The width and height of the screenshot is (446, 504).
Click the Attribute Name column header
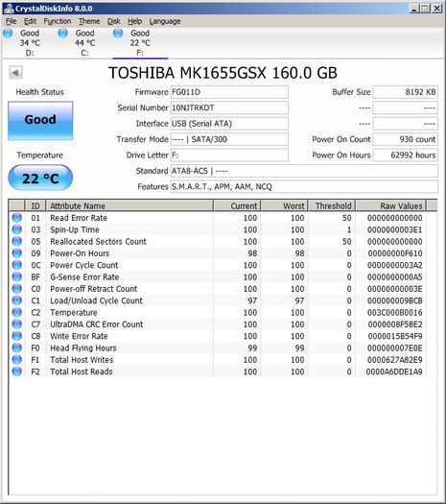pyautogui.click(x=129, y=205)
